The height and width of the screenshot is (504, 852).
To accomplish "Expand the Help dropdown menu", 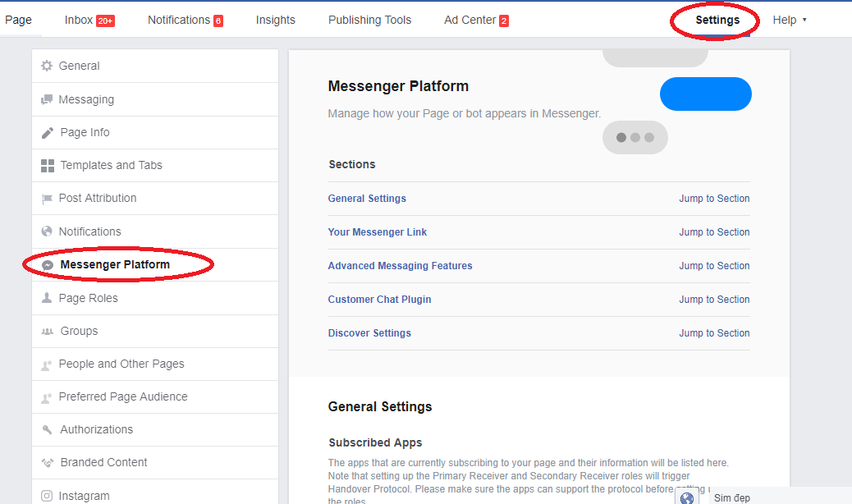I will click(x=789, y=20).
